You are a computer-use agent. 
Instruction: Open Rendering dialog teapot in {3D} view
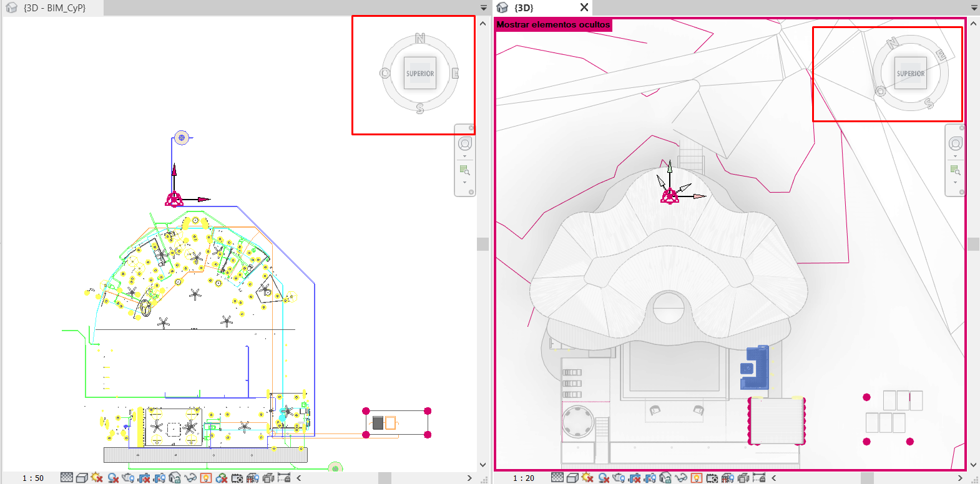click(x=618, y=478)
